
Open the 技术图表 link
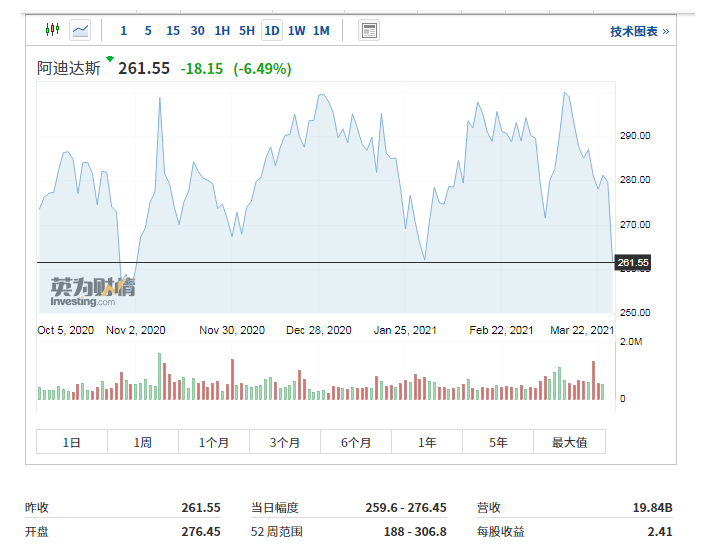click(x=640, y=31)
